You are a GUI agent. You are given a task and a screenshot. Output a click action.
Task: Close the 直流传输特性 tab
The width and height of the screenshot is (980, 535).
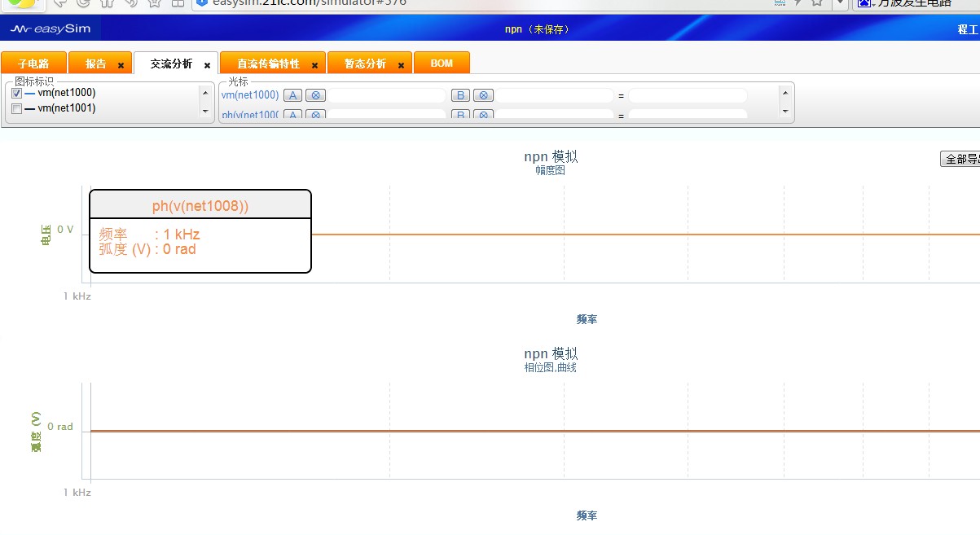point(314,65)
